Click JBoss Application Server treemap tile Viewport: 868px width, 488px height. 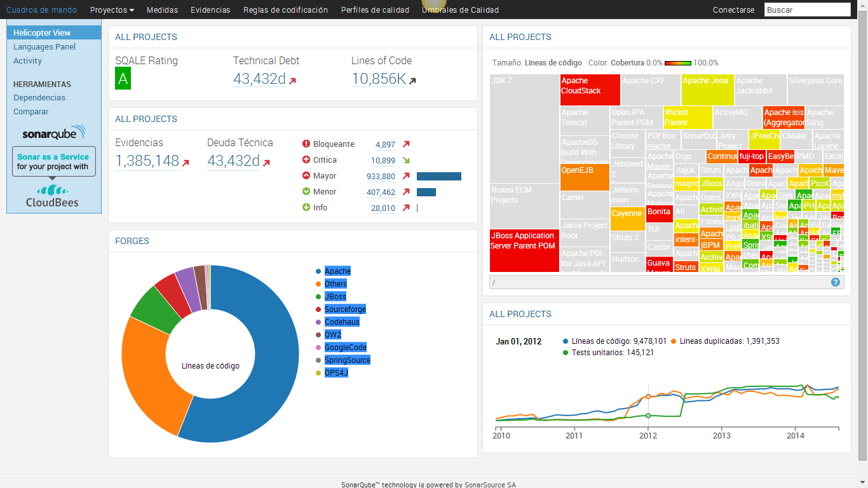[x=524, y=251]
